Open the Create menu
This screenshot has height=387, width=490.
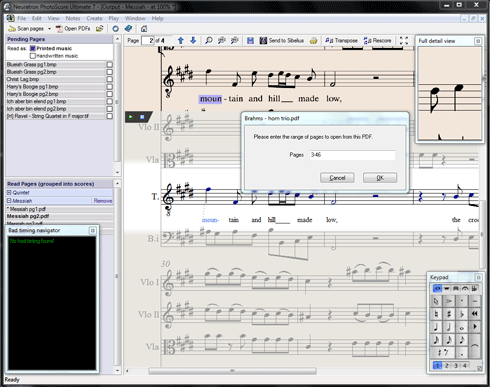pyautogui.click(x=94, y=18)
